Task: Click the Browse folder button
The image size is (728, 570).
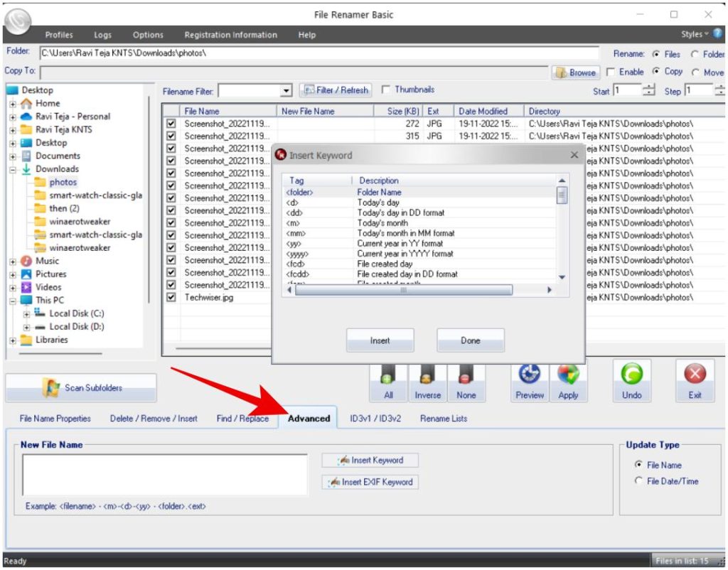Action: [x=576, y=72]
